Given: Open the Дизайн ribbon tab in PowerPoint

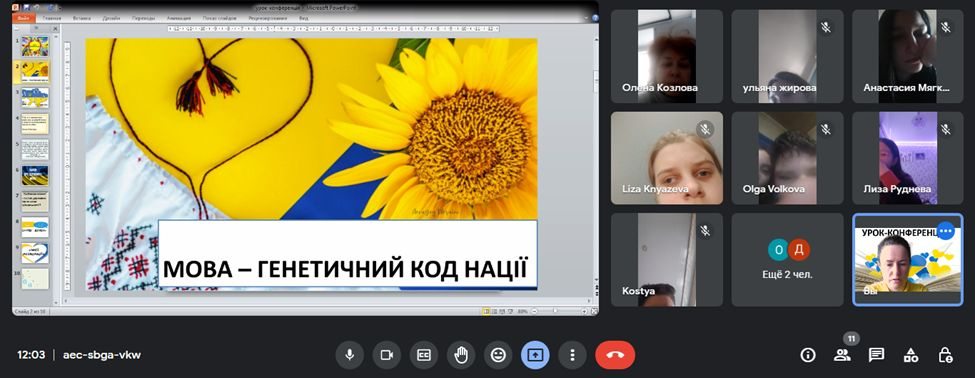Looking at the screenshot, I should tap(111, 19).
